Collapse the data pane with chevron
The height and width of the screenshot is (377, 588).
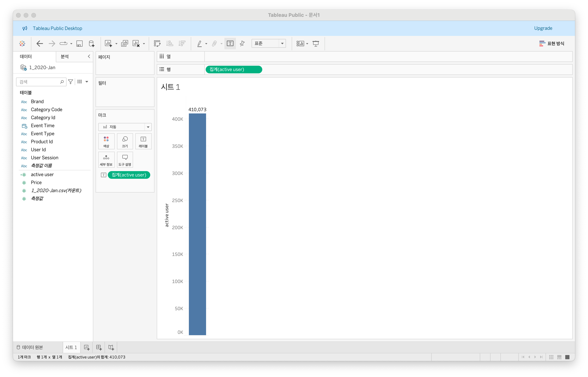coord(89,56)
